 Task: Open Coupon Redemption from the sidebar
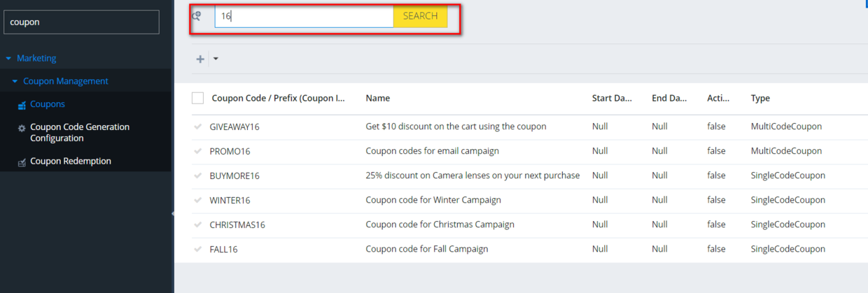pos(71,162)
